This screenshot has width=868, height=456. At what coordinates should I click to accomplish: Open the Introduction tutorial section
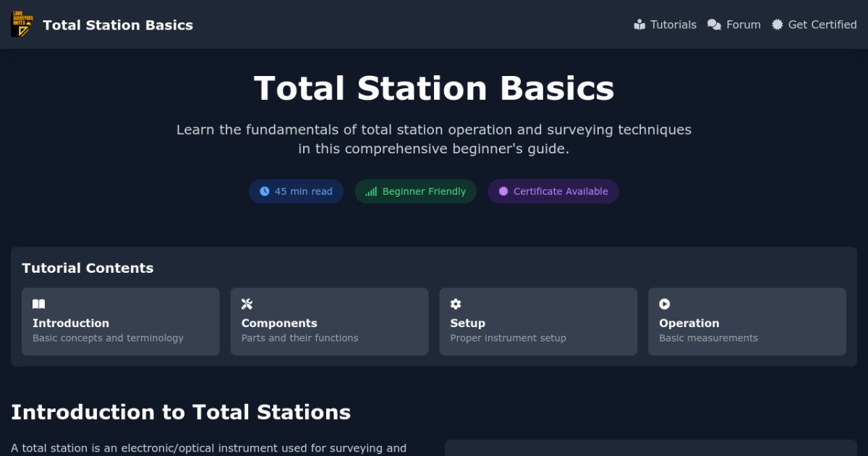pos(120,321)
